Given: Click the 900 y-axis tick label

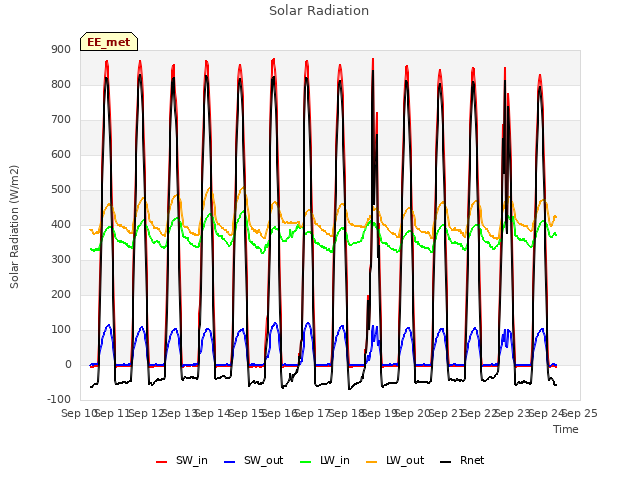Looking at the screenshot, I should pos(61,49).
